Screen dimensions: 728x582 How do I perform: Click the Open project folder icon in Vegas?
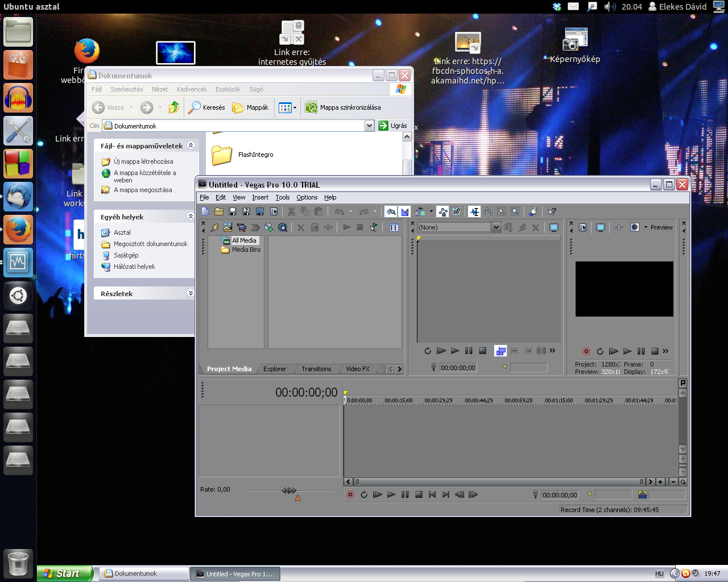click(x=219, y=211)
